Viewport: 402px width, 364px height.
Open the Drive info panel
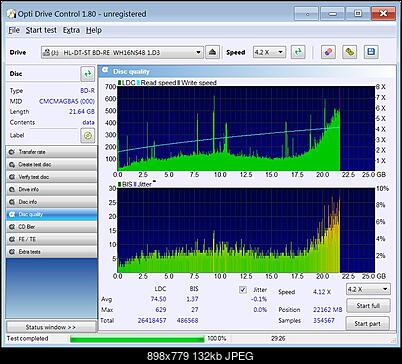click(x=52, y=189)
